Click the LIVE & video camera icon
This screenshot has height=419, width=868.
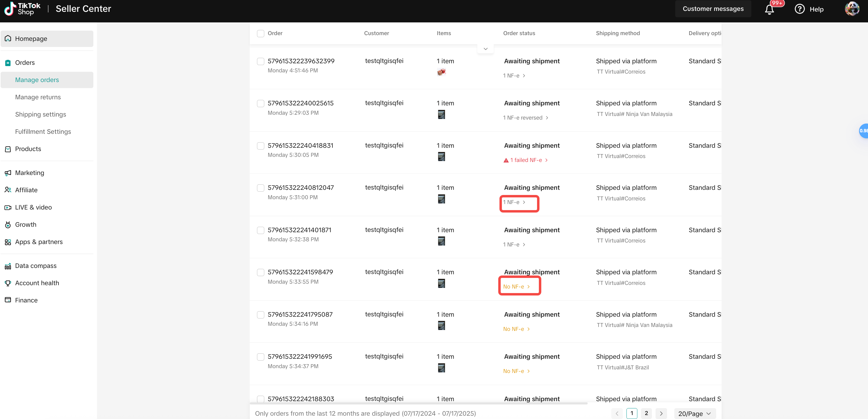pos(8,207)
